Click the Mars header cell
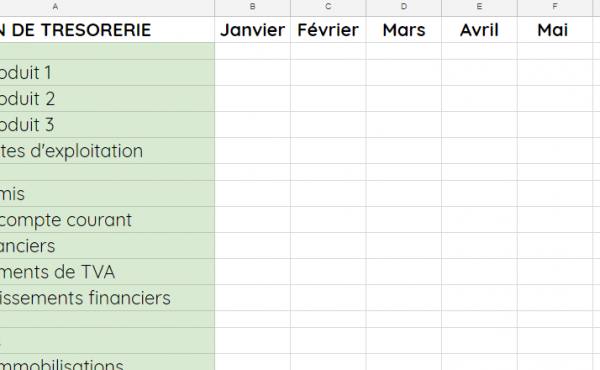Image resolution: width=600 pixels, height=370 pixels. tap(404, 29)
